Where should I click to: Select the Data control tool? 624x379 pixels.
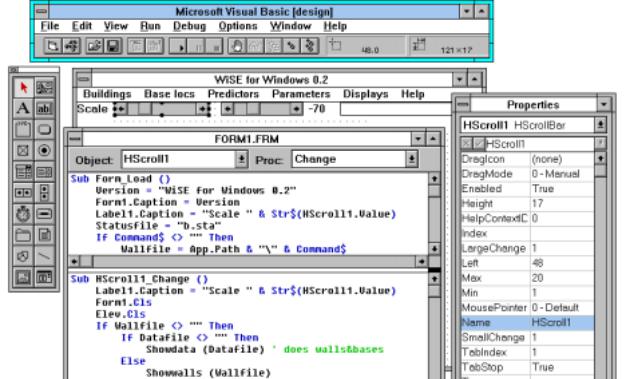(45, 277)
